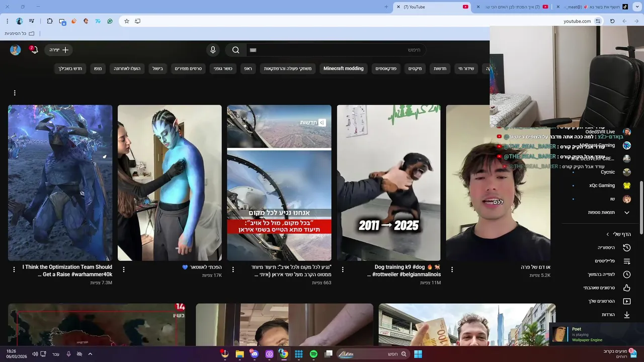Open Chrome three-dot menu
This screenshot has width=644, height=362.
tap(7, 21)
